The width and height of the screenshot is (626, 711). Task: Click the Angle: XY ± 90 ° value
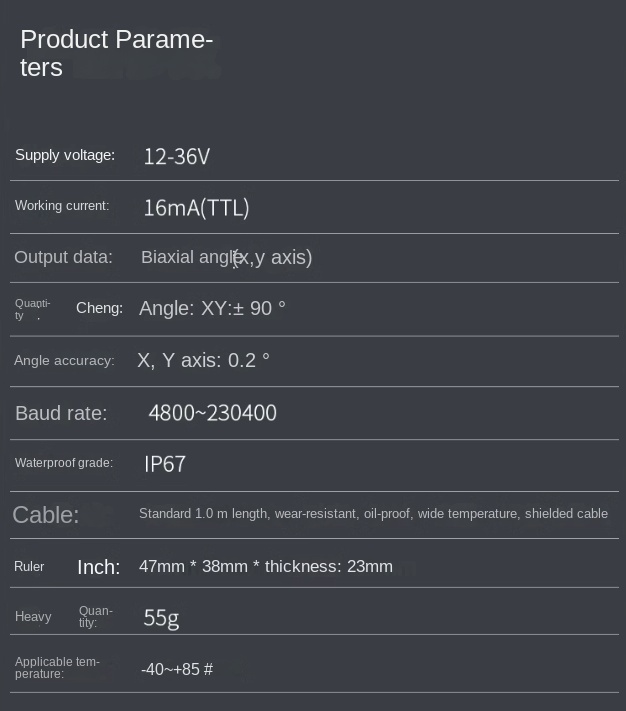(x=212, y=308)
